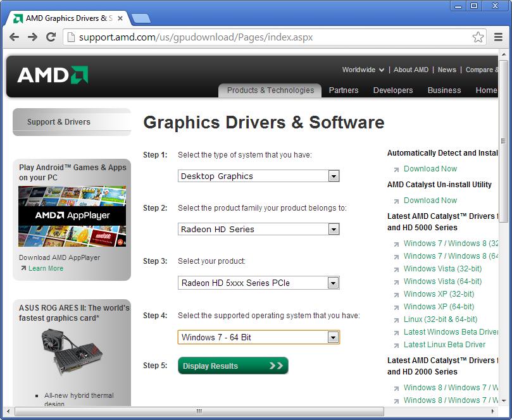512x420 pixels.
Task: Click the arrow icon beside Learn More
Action: coord(23,268)
